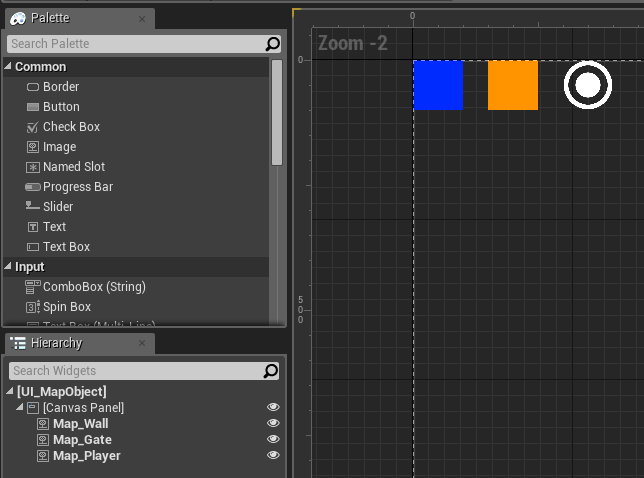Click the Border label in Palette
Image resolution: width=644 pixels, height=478 pixels.
[61, 87]
